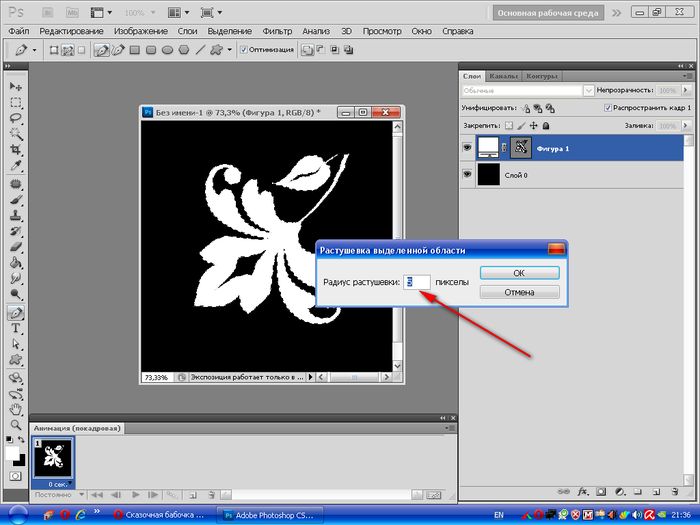Toggle Распространить кадр 1 checkbox
700x525 pixels.
click(x=608, y=108)
